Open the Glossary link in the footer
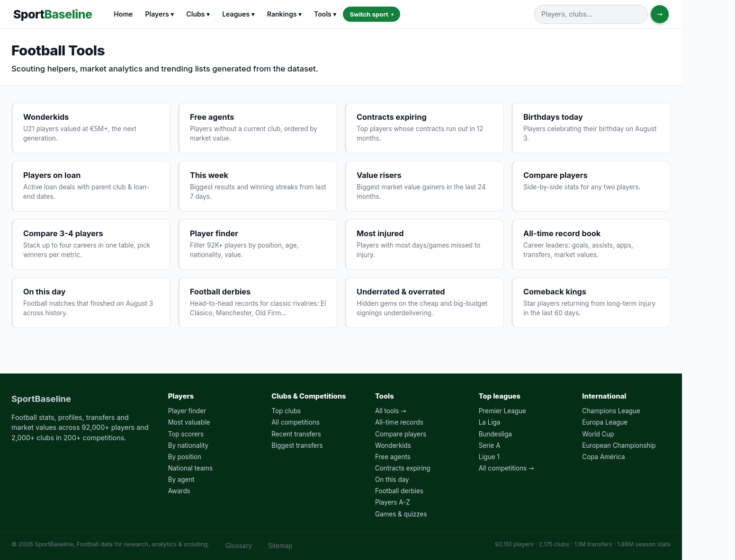This screenshot has height=560, width=735. coord(239,546)
